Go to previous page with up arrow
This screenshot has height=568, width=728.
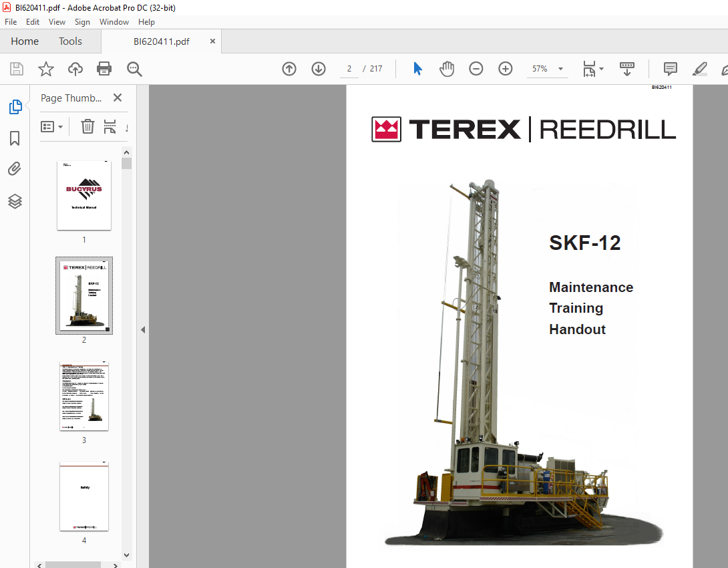289,69
